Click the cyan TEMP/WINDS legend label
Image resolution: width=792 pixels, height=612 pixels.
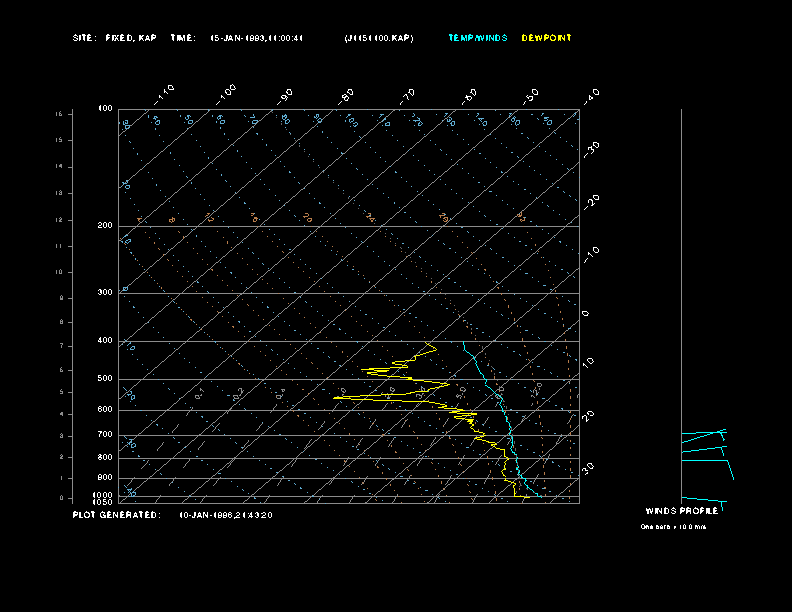[477, 38]
